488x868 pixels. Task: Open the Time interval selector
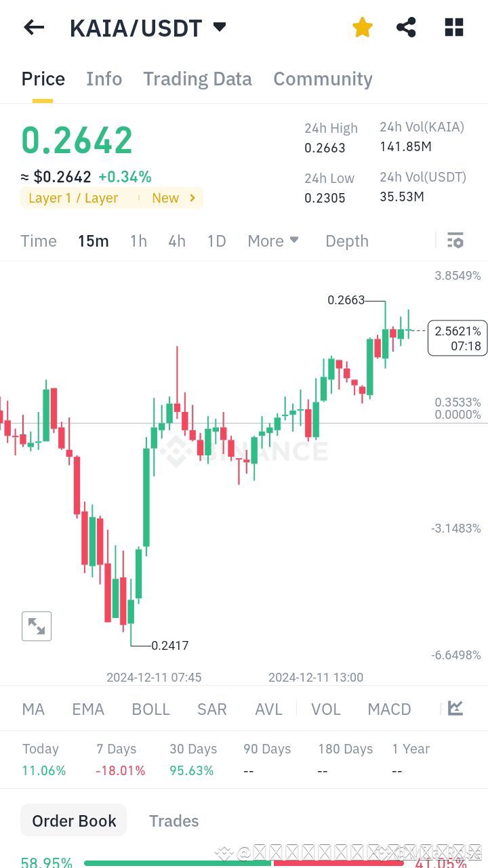click(x=39, y=241)
